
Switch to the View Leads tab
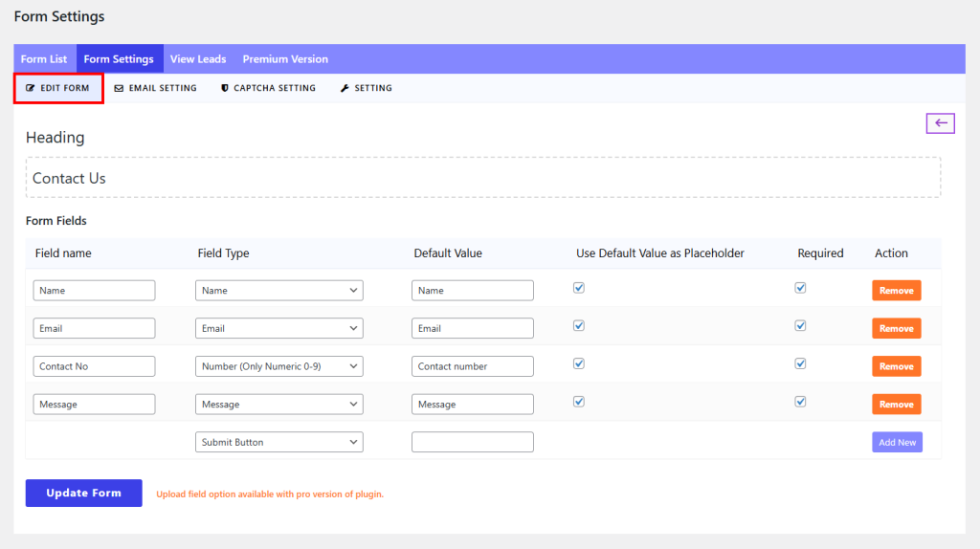point(198,59)
